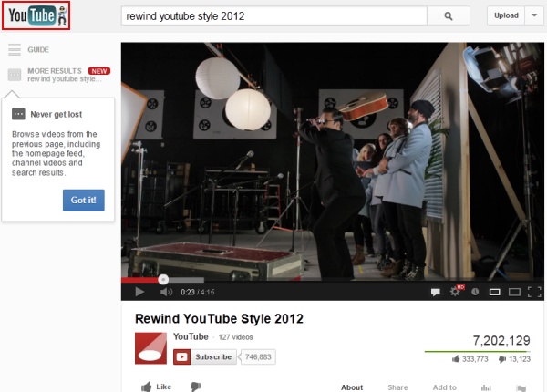This screenshot has height=392, width=547.
Task: Click the Never get lost heading
Action: tap(57, 114)
